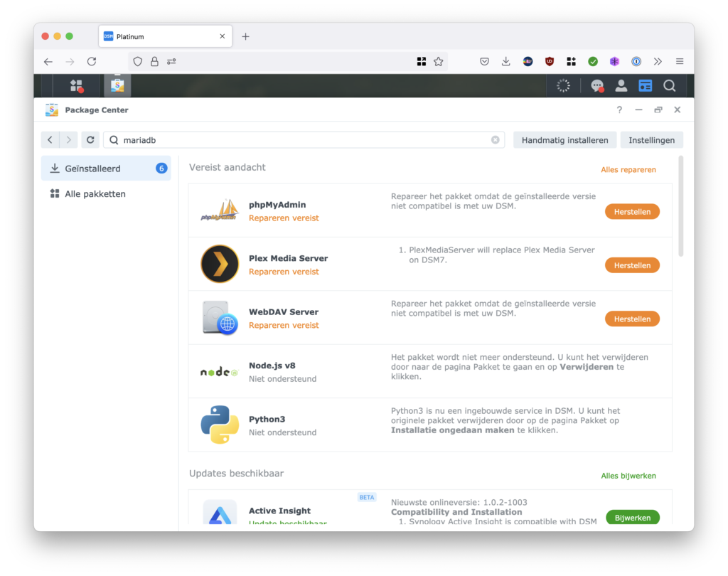Image resolution: width=728 pixels, height=576 pixels.
Task: Click the padlock site security icon
Action: tap(154, 61)
